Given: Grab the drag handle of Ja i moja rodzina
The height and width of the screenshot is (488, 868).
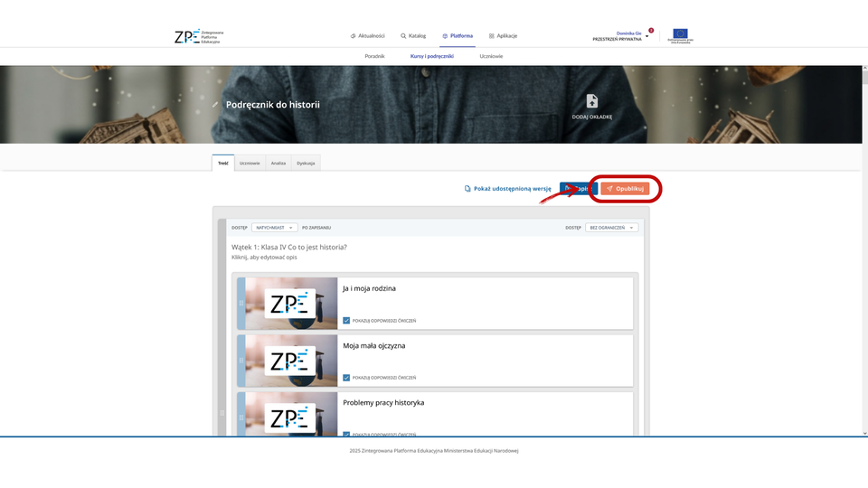Looking at the screenshot, I should (241, 303).
